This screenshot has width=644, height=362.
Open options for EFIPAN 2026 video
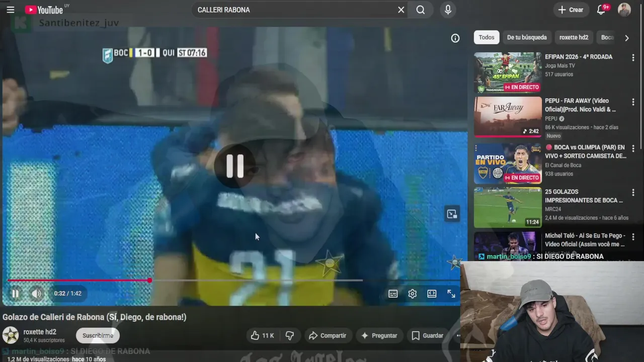(633, 58)
